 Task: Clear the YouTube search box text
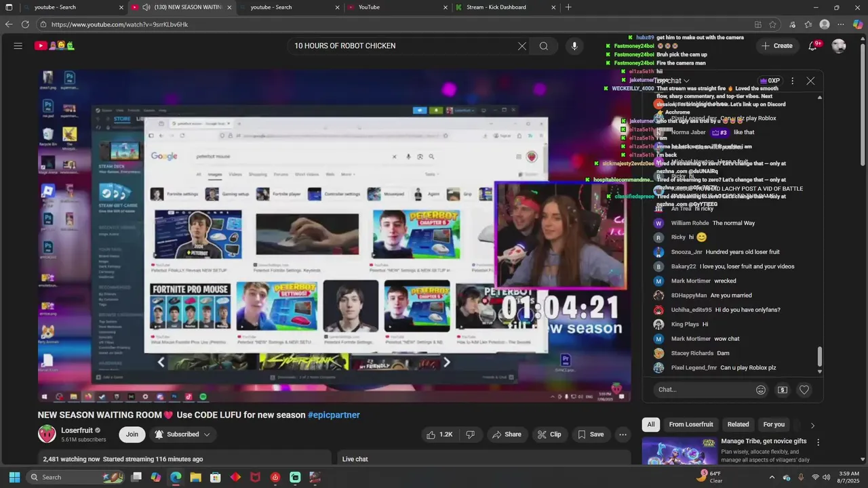tap(521, 46)
